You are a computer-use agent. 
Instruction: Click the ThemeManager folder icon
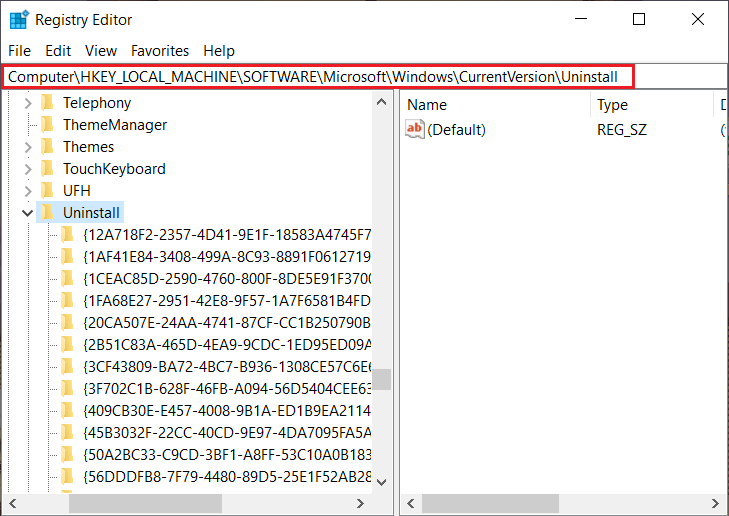[x=47, y=125]
